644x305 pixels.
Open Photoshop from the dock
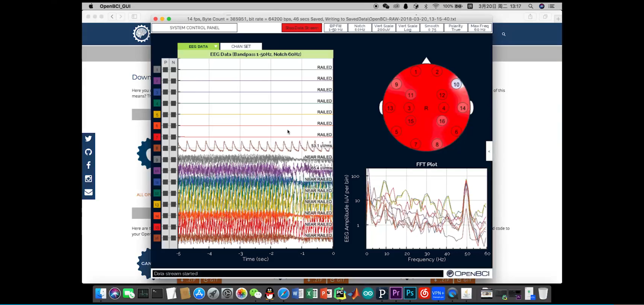[x=410, y=294]
